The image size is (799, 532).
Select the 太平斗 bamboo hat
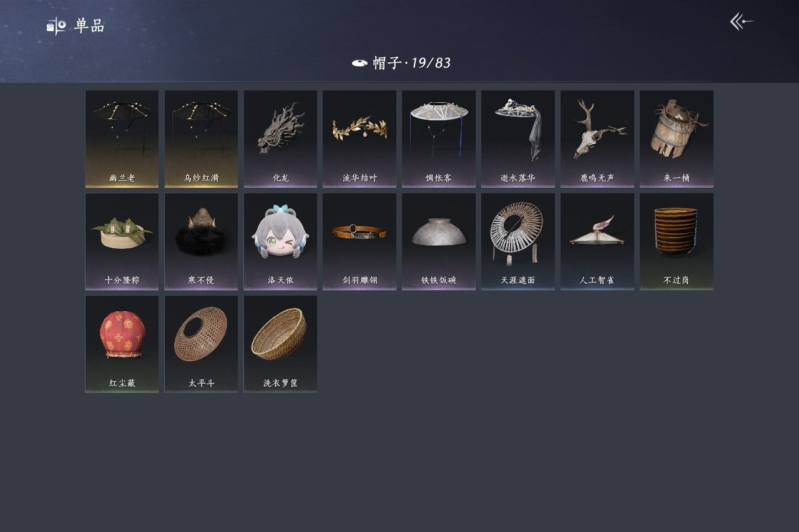[x=201, y=344]
